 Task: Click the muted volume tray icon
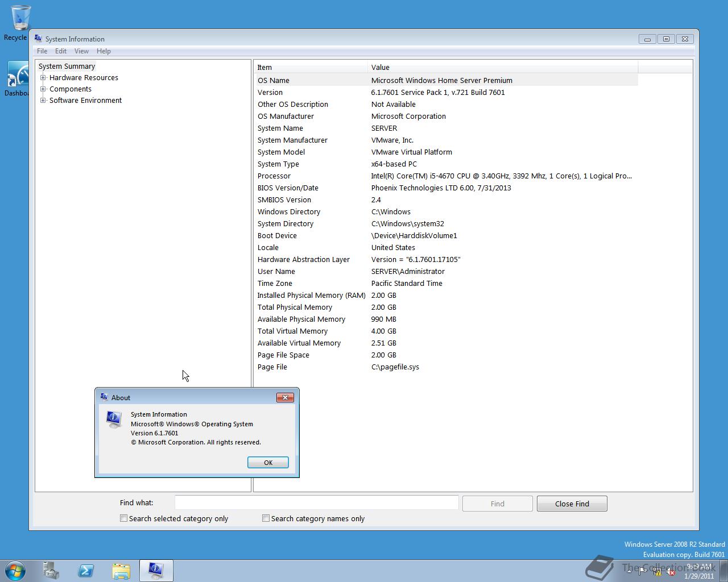point(671,572)
